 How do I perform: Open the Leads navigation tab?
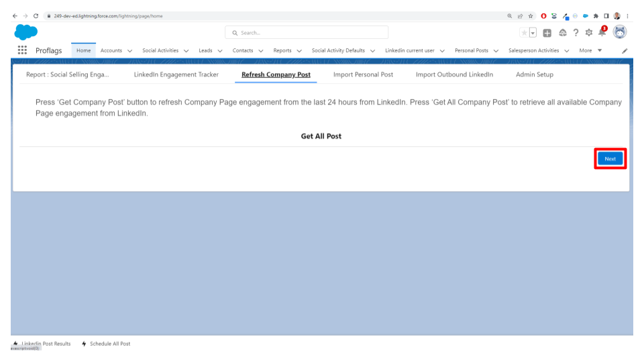pyautogui.click(x=205, y=50)
